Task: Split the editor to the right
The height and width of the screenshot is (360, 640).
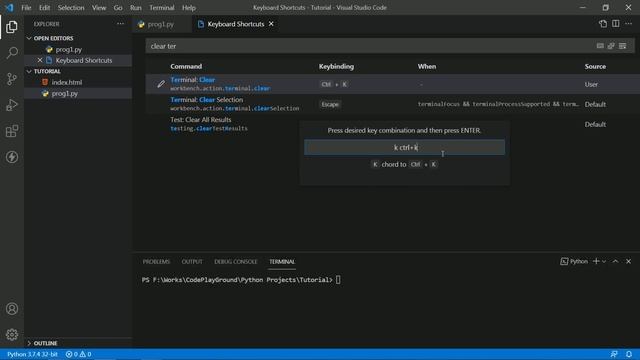Action: (x=616, y=24)
